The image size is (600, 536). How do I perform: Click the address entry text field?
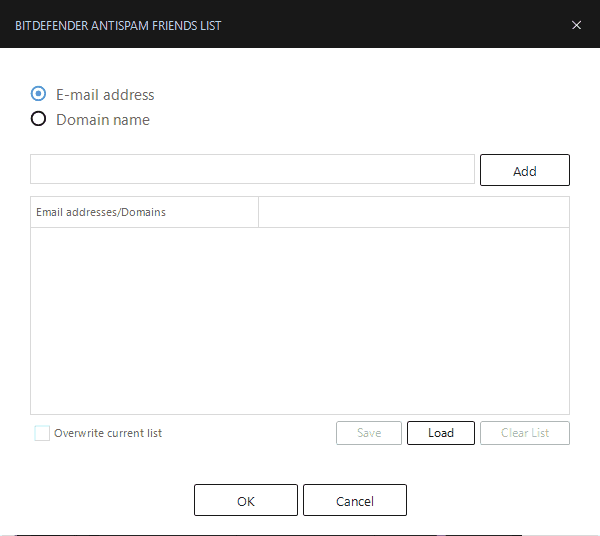253,169
